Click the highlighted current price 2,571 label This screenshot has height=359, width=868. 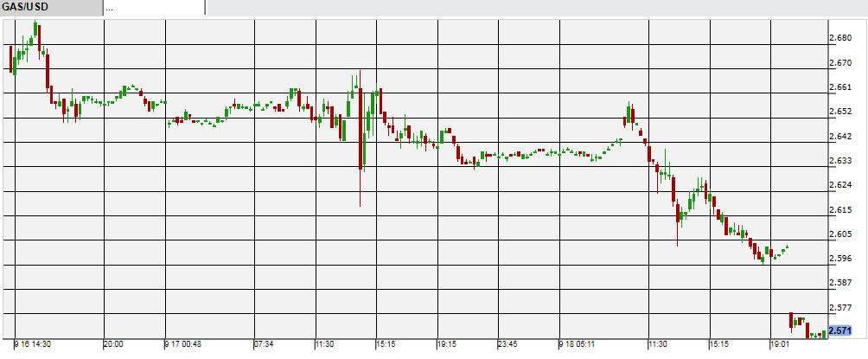point(840,330)
